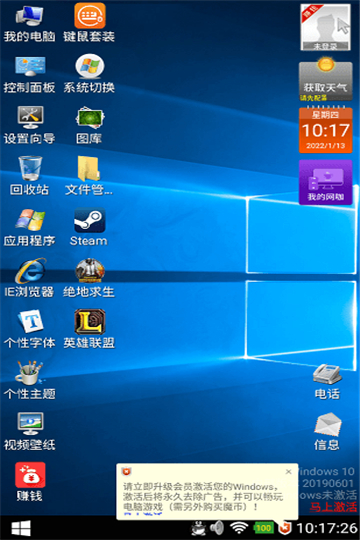Close the activation notification popup
This screenshot has height=540, width=360.
289,471
